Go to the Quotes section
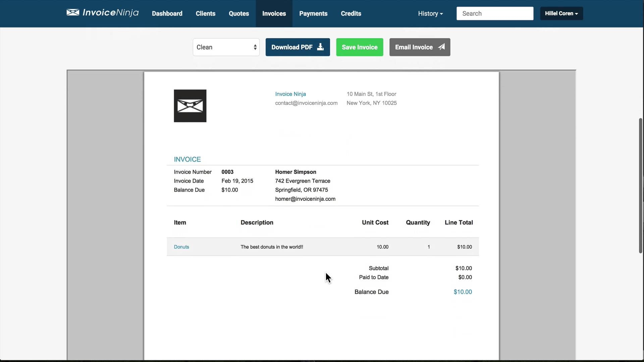The image size is (644, 362). pos(238,13)
